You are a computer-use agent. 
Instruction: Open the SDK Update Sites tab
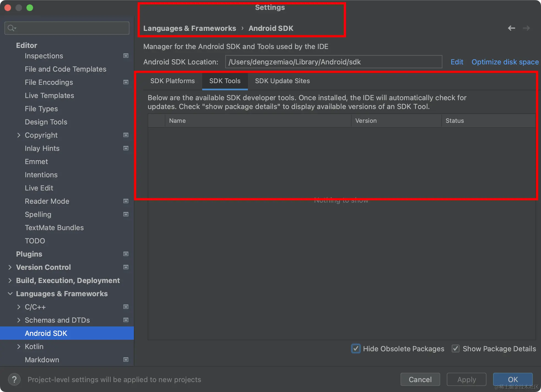282,81
